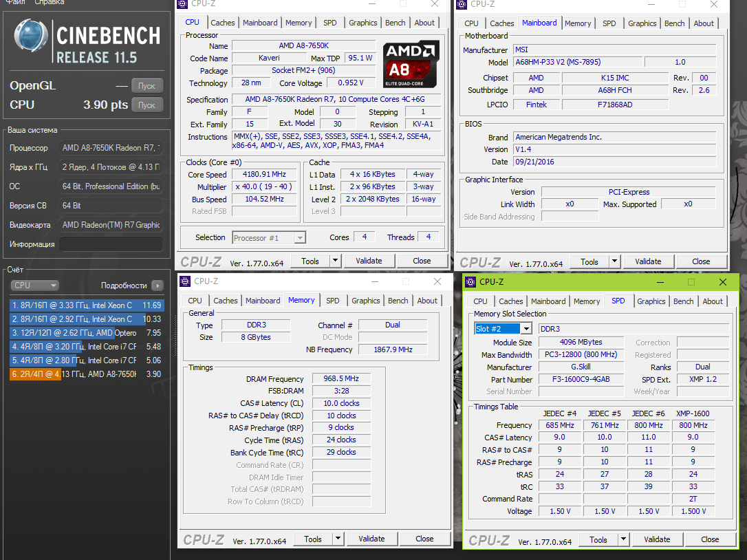
Task: Open About tab in the CPU window
Action: 424,23
